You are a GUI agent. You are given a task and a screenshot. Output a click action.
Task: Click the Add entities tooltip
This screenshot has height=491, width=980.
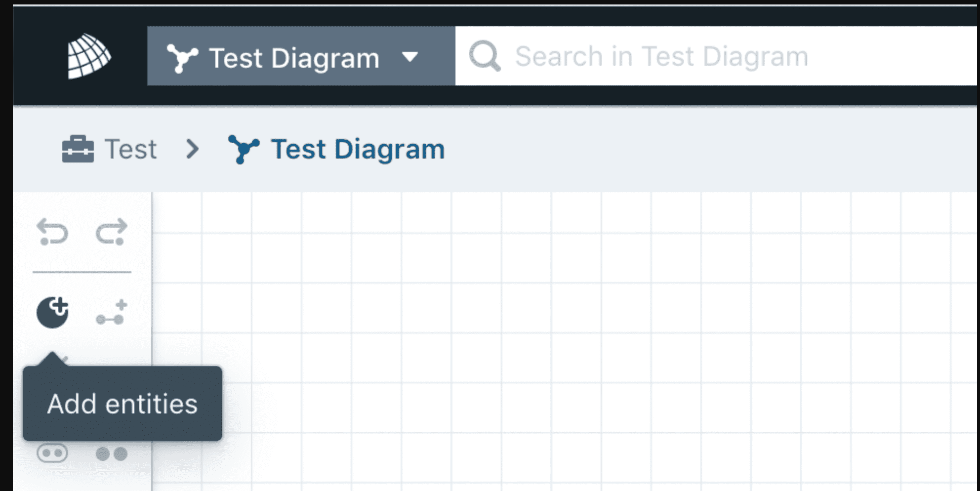point(122,404)
